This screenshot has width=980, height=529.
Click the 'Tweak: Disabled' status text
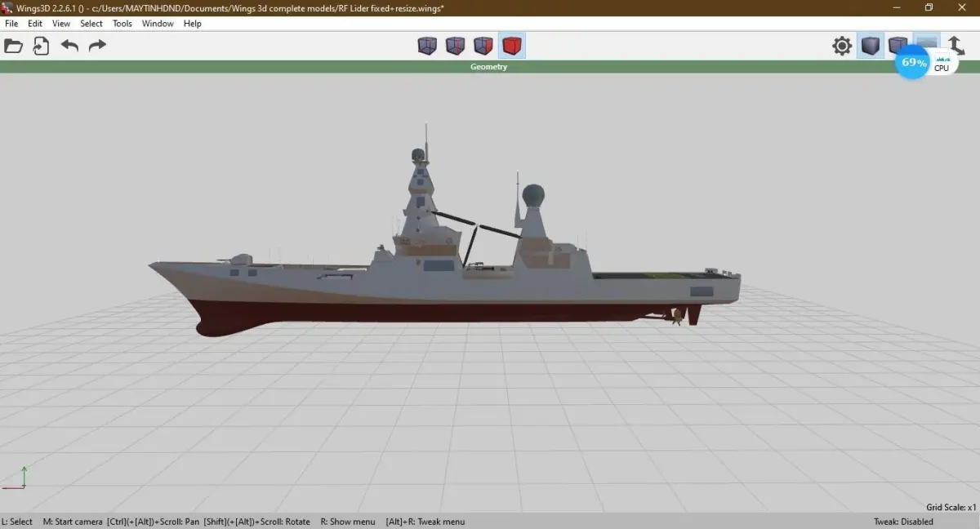tap(903, 522)
